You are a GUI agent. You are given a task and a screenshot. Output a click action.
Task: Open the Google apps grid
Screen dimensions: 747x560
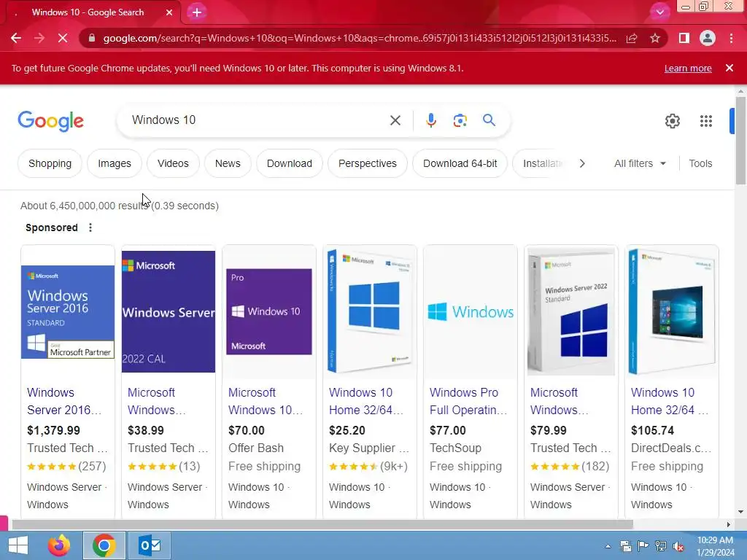[x=706, y=121]
